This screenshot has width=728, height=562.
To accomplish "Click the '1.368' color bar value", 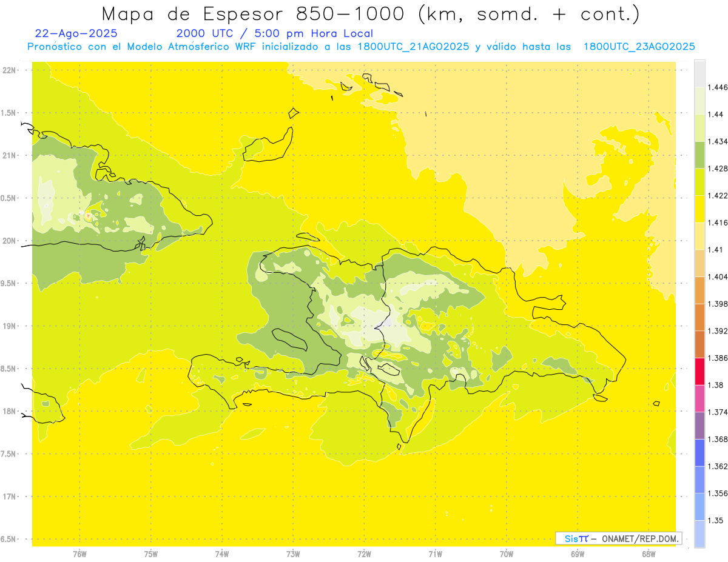I will click(718, 440).
